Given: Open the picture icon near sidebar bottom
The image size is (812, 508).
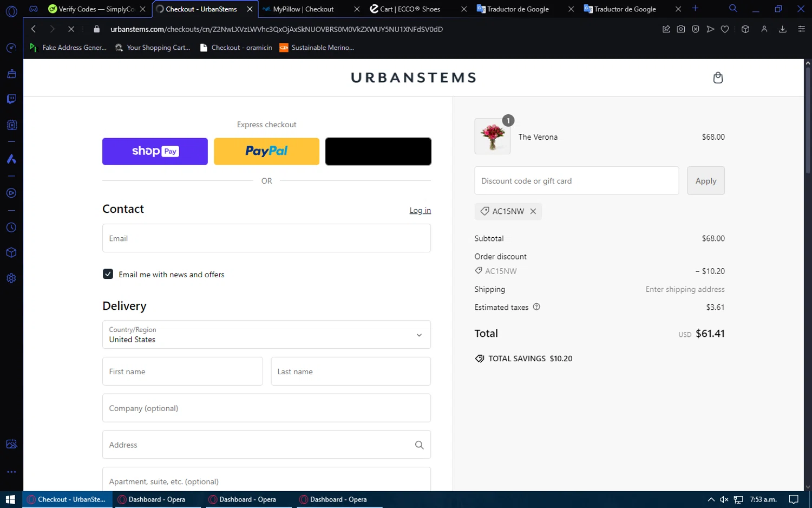Looking at the screenshot, I should pyautogui.click(x=11, y=444).
